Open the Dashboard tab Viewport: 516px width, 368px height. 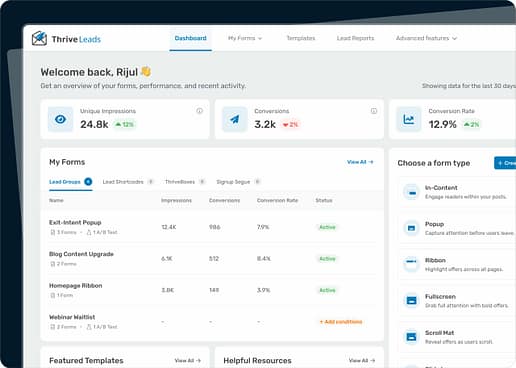coord(190,38)
